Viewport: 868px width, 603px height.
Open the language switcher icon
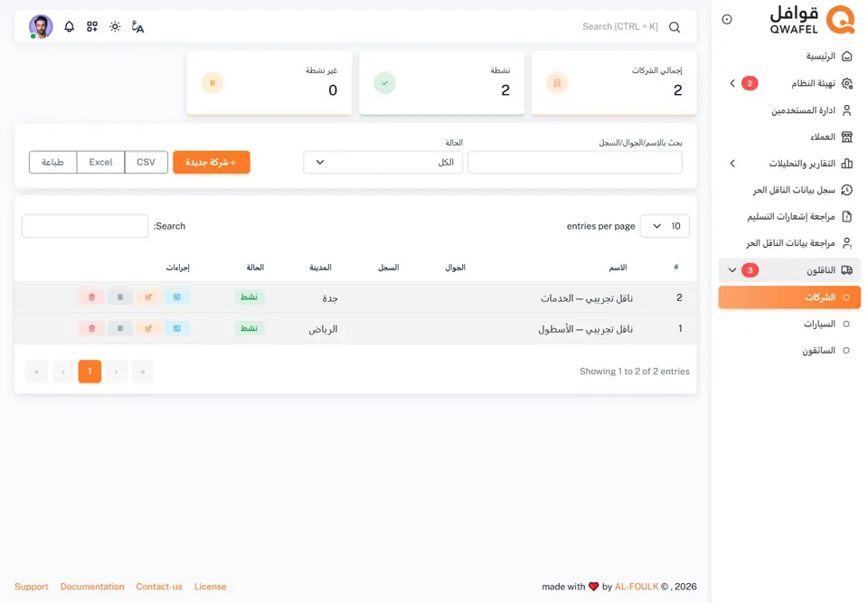coord(137,26)
